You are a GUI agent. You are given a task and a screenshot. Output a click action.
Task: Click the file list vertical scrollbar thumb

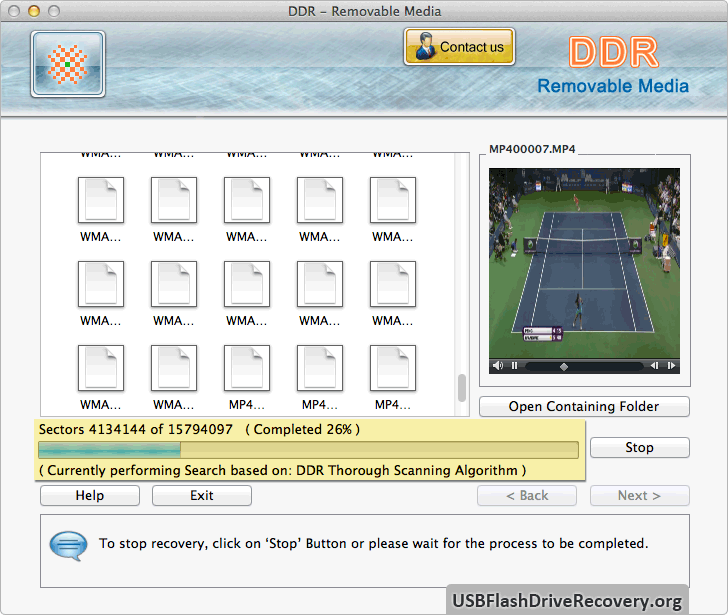point(462,388)
